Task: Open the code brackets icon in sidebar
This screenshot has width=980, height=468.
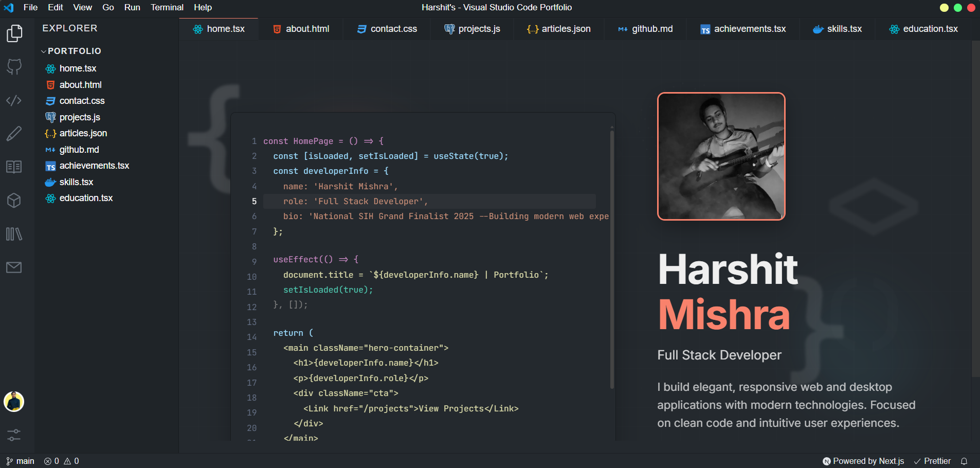Action: click(14, 100)
